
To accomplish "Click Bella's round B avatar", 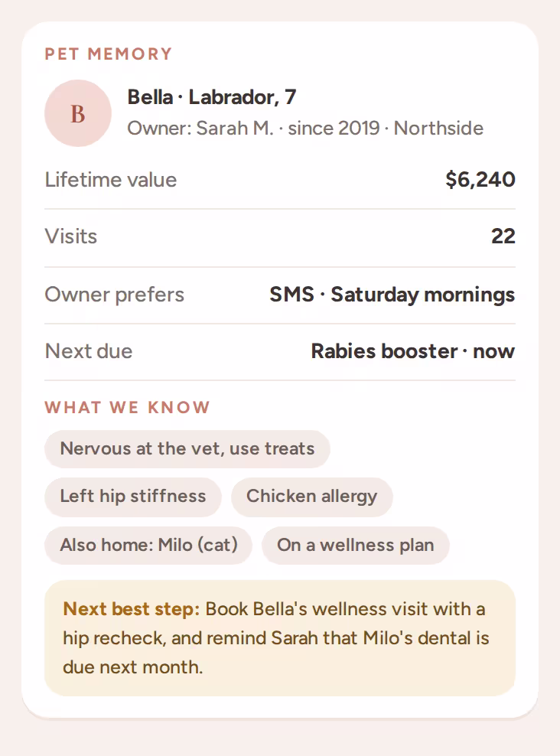I will pyautogui.click(x=78, y=113).
